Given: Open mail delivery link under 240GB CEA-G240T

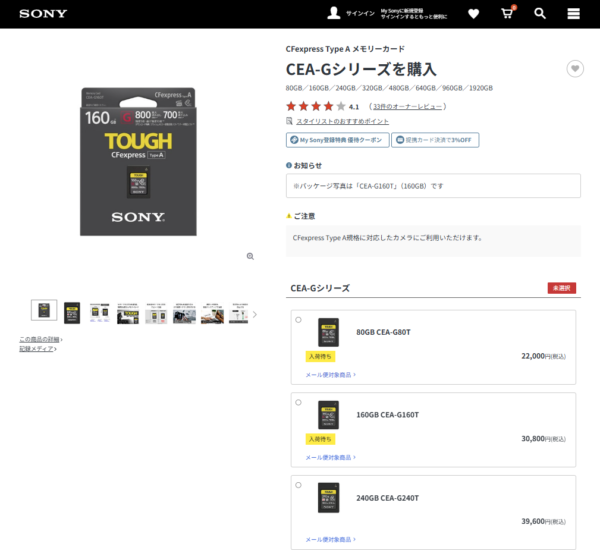Looking at the screenshot, I should pyautogui.click(x=331, y=540).
